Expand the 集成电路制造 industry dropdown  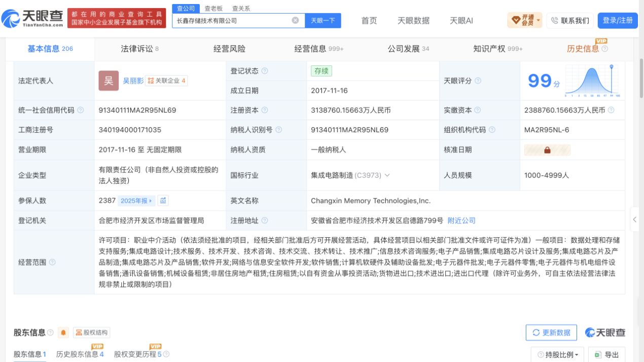[x=387, y=175]
